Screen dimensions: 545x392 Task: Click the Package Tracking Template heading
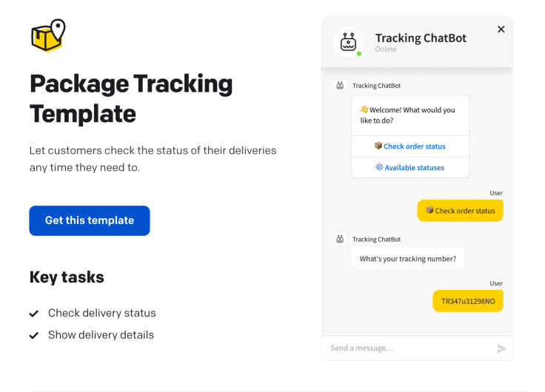131,98
